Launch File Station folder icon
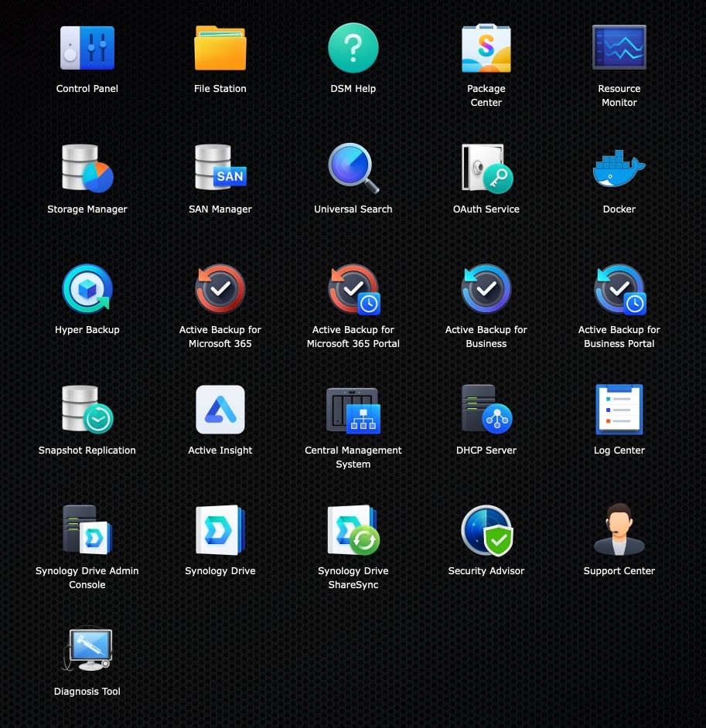Image resolution: width=706 pixels, height=728 pixels. point(220,48)
